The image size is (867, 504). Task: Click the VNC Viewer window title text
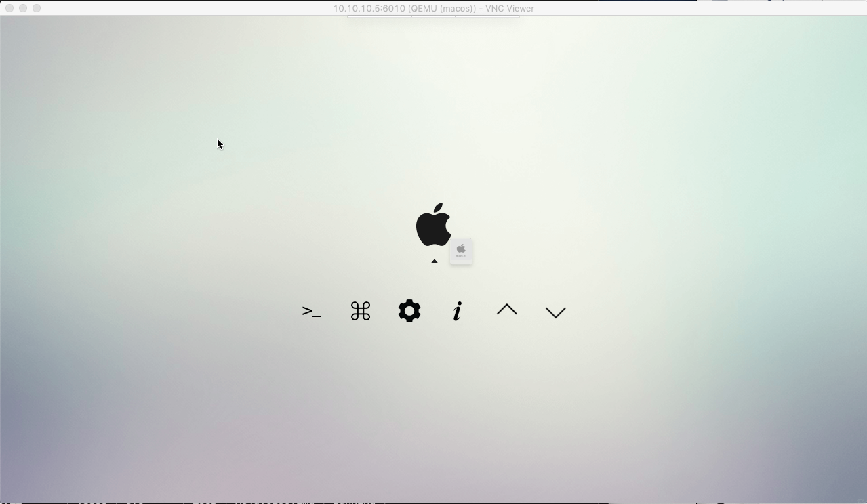pyautogui.click(x=434, y=8)
